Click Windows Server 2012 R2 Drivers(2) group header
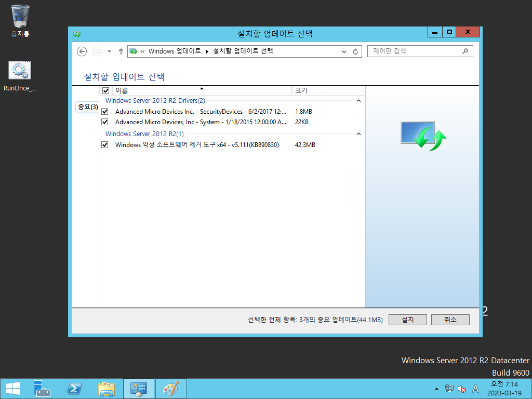532x399 pixels. click(x=155, y=101)
